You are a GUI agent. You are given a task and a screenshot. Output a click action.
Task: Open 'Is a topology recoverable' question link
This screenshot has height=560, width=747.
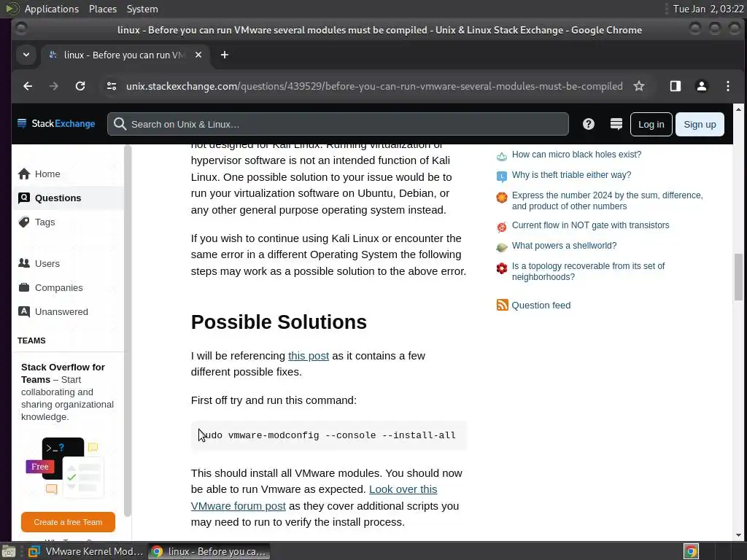click(589, 271)
